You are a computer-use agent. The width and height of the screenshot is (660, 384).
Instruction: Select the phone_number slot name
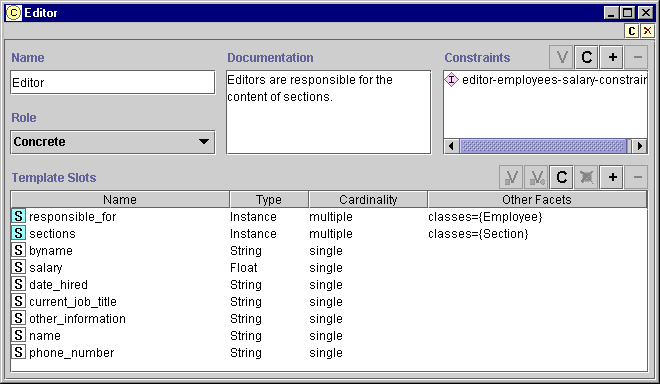tap(72, 352)
